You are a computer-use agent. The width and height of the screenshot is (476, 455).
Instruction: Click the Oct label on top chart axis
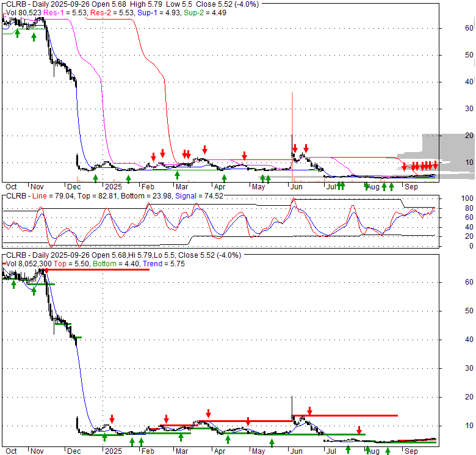point(11,187)
